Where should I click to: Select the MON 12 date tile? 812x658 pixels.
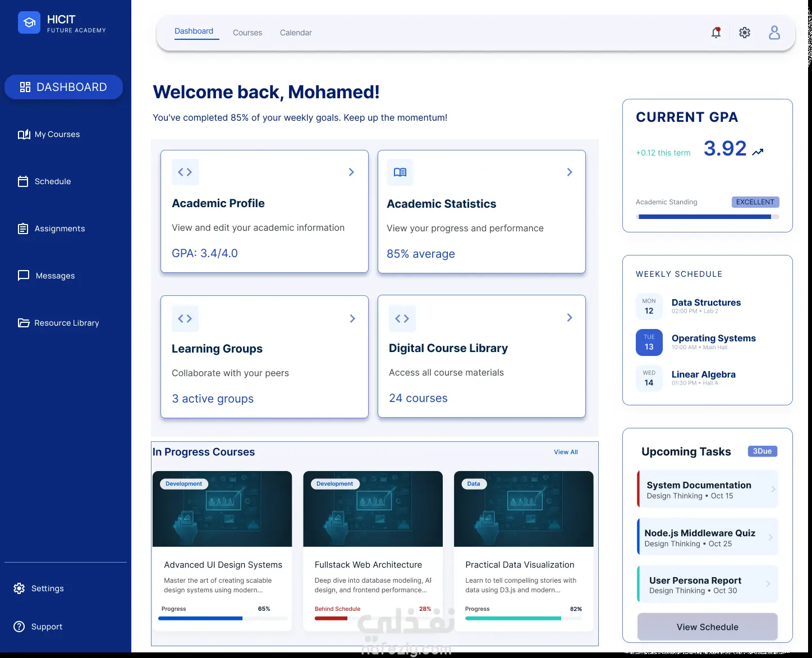pos(649,307)
